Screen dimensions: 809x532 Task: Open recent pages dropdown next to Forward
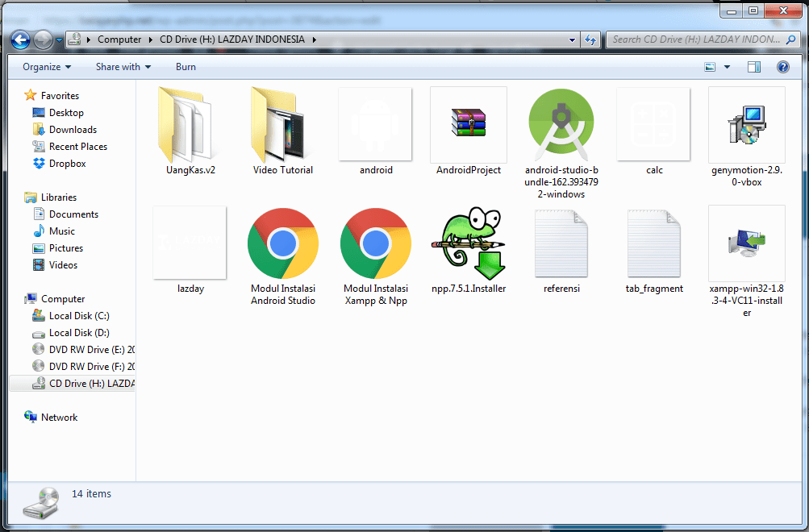pos(60,39)
